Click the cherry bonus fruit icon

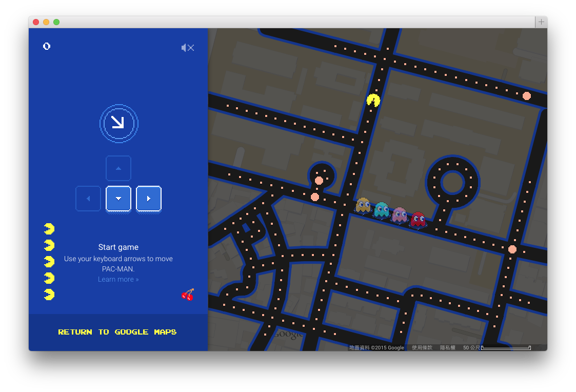tap(188, 295)
